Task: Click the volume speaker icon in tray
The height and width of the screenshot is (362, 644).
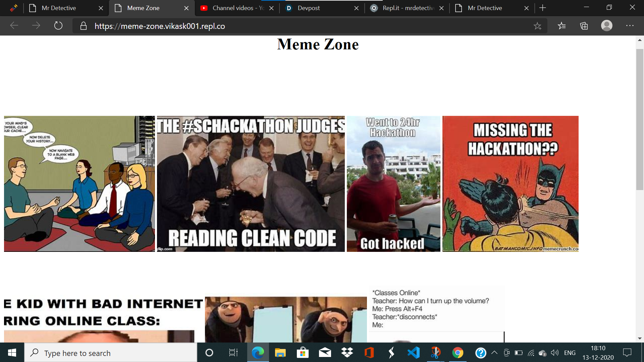Action: point(555,353)
